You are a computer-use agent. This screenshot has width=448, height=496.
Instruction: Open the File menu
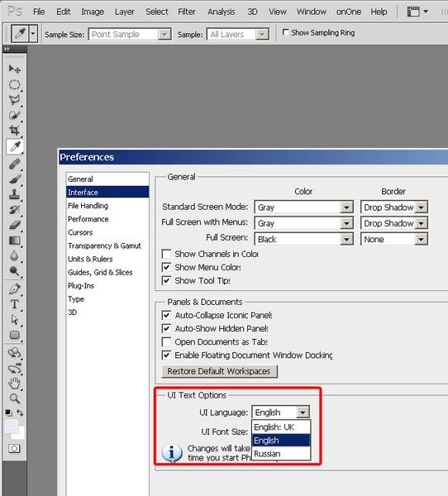click(39, 12)
